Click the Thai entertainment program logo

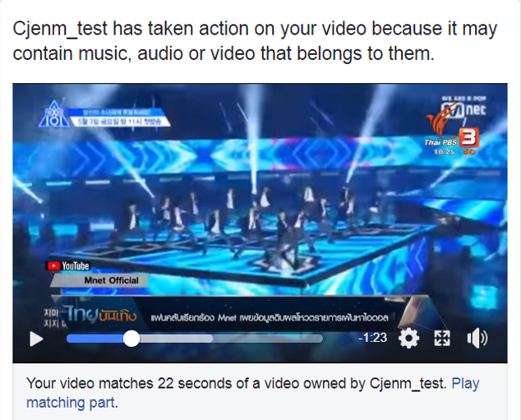click(101, 314)
